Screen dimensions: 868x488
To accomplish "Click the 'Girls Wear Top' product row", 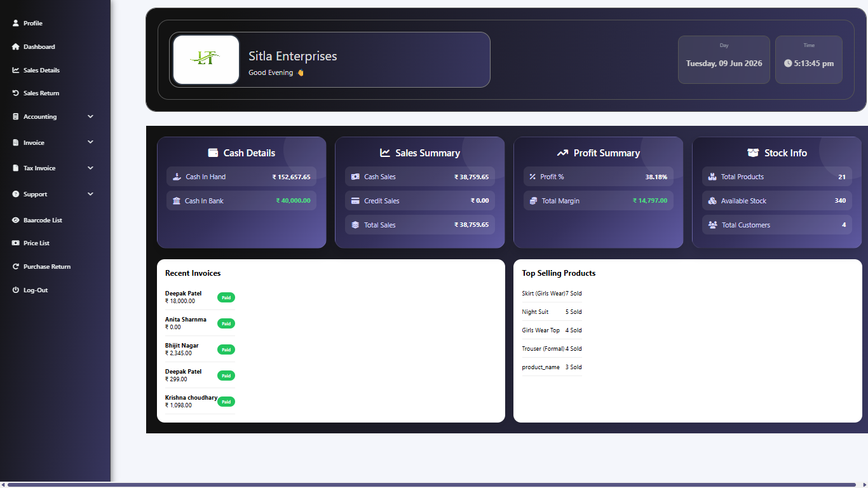I will [552, 330].
